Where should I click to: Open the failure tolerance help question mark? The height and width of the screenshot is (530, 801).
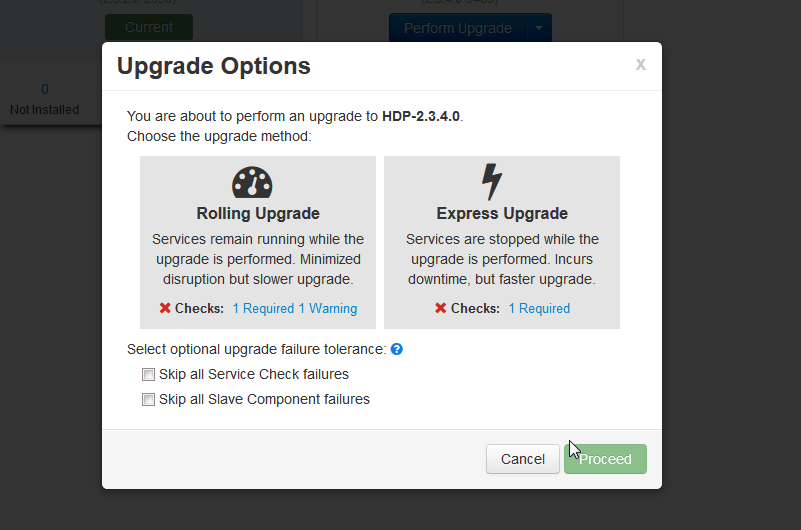pyautogui.click(x=397, y=349)
